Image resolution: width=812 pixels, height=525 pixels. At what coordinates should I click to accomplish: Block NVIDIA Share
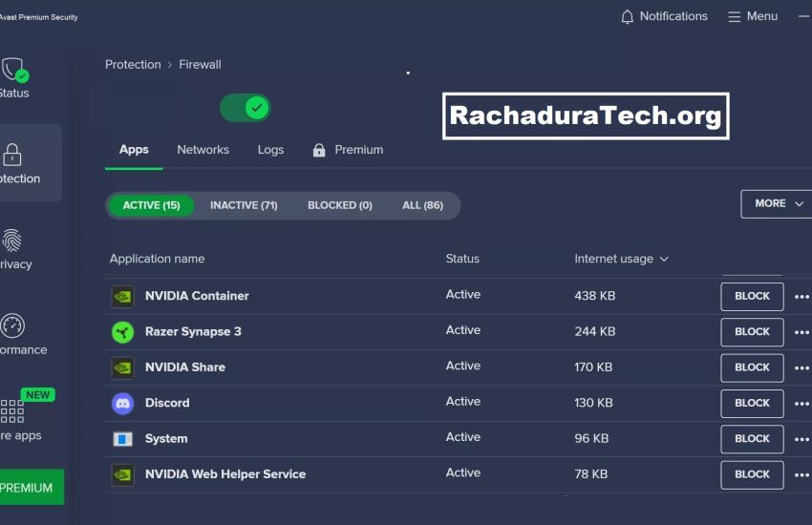pyautogui.click(x=752, y=367)
